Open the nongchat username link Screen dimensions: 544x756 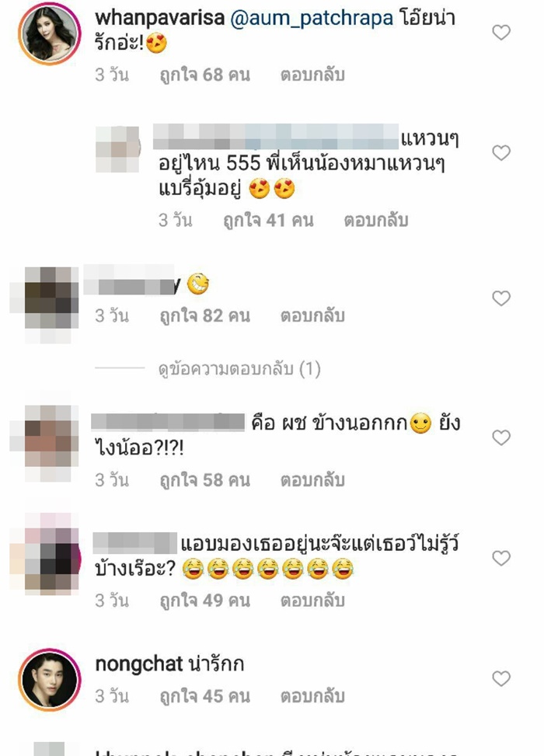139,664
